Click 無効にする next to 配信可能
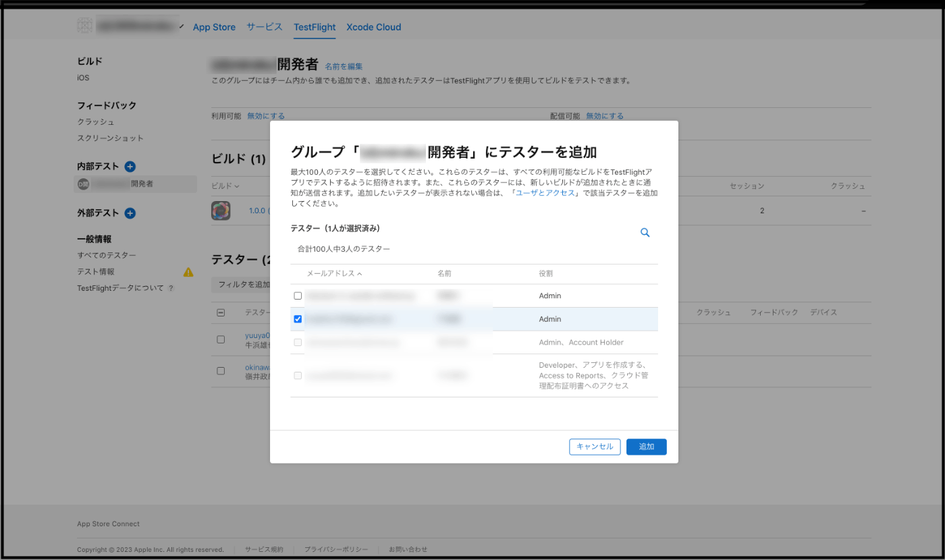Screen dimensions: 945x560 click(605, 116)
